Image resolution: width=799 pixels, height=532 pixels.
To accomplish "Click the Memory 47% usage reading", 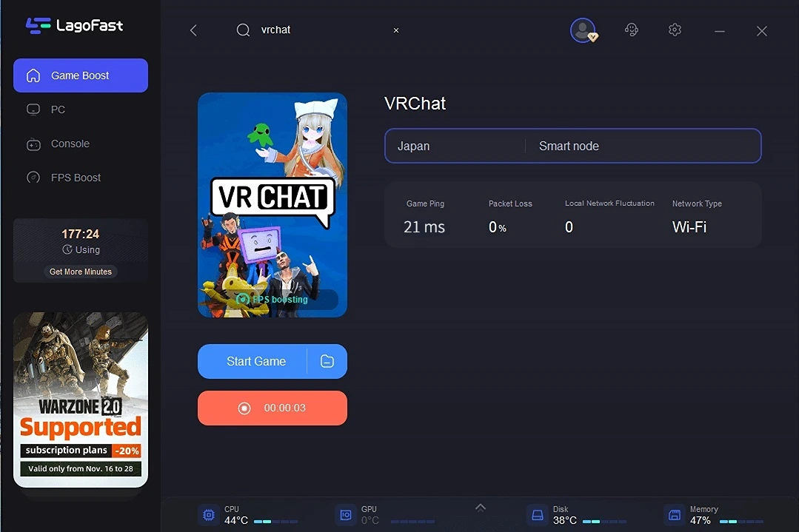I will point(701,520).
